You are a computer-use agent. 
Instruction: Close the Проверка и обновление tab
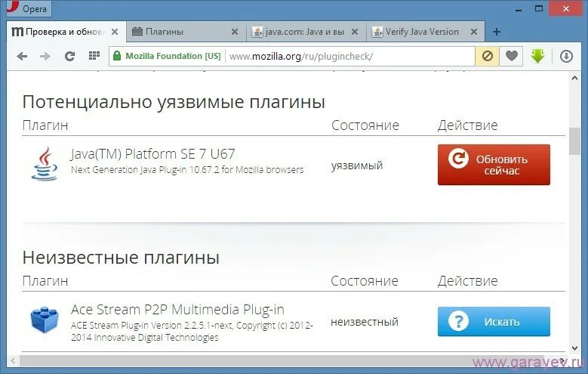click(115, 32)
